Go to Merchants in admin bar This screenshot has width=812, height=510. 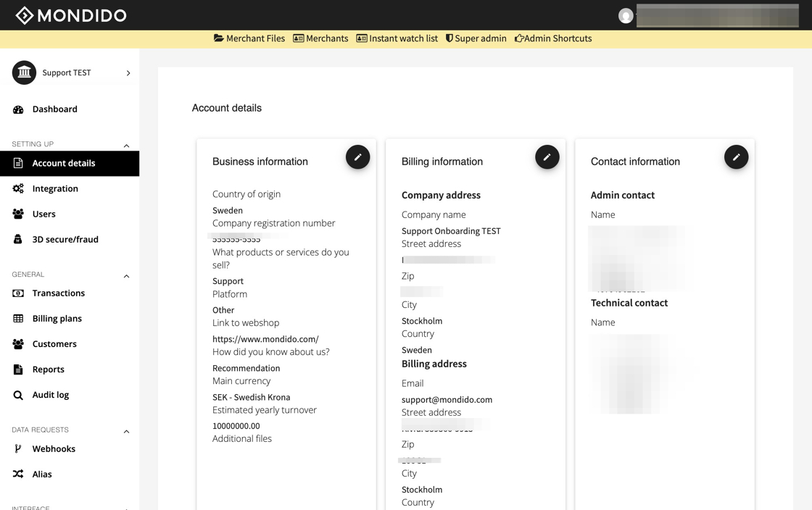(320, 38)
